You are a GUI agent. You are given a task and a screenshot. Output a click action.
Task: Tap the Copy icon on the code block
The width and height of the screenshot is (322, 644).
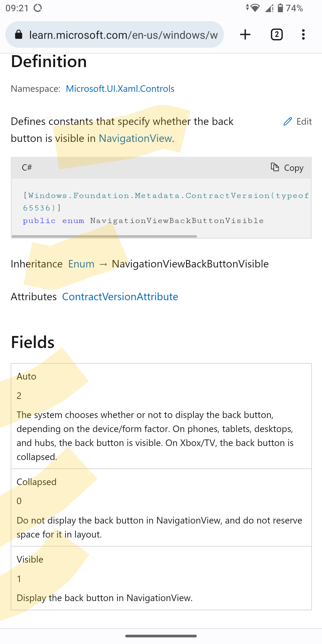[x=274, y=168]
